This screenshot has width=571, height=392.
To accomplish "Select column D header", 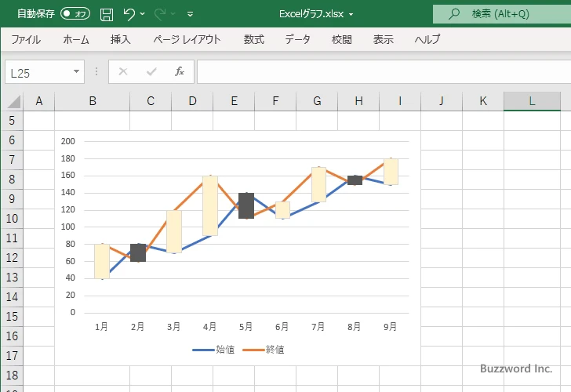I will (192, 101).
